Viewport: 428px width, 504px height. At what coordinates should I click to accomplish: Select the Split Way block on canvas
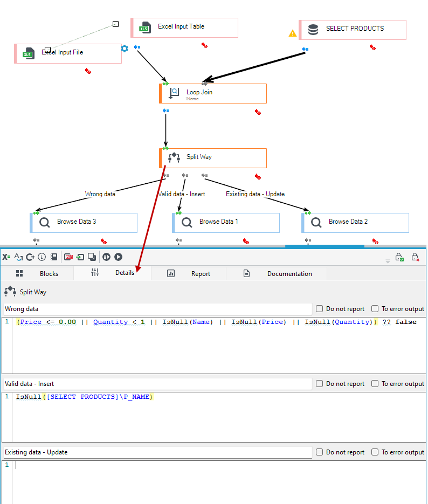[x=213, y=158]
